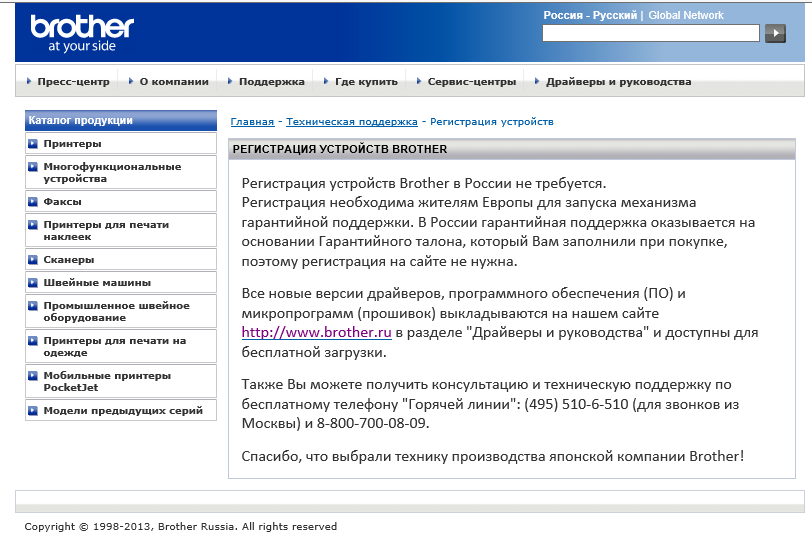Click the search input field in header

pyautogui.click(x=651, y=33)
